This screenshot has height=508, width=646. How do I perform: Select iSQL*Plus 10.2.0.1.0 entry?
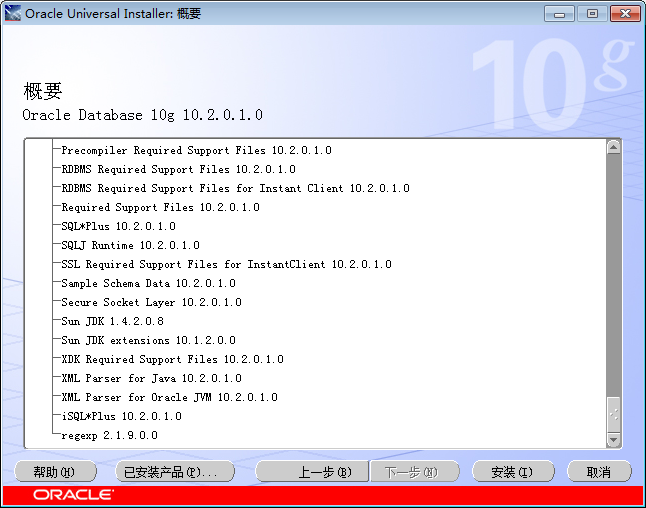tap(122, 416)
